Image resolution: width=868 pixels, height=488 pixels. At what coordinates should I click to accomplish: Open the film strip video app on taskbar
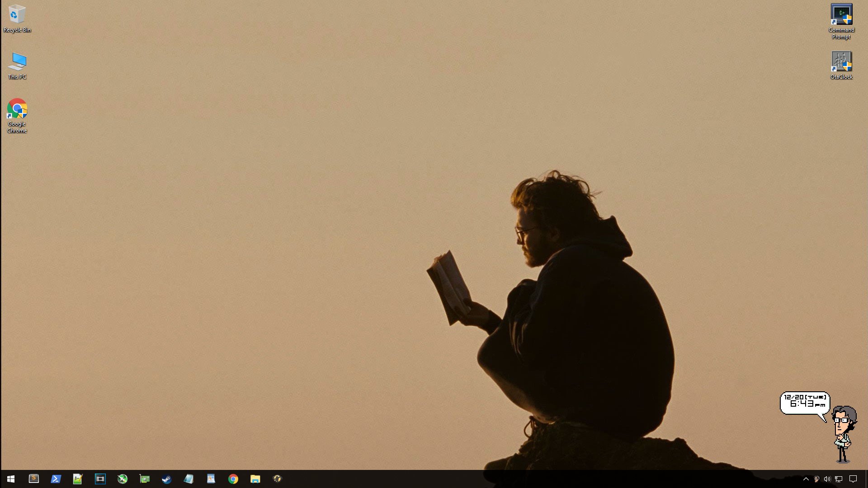pyautogui.click(x=100, y=479)
